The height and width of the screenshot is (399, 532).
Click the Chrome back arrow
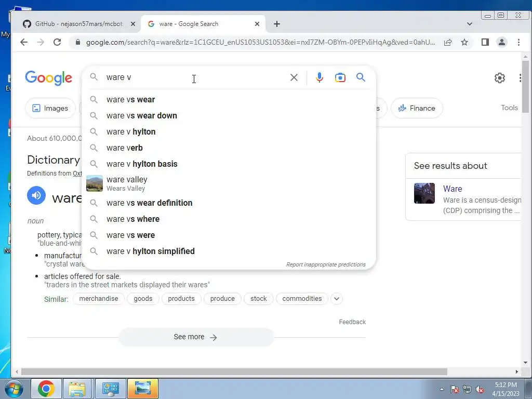(24, 42)
